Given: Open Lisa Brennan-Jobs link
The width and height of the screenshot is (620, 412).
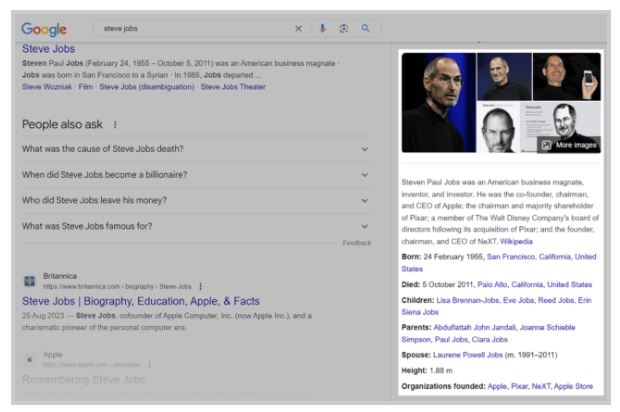Looking at the screenshot, I should (x=467, y=300).
